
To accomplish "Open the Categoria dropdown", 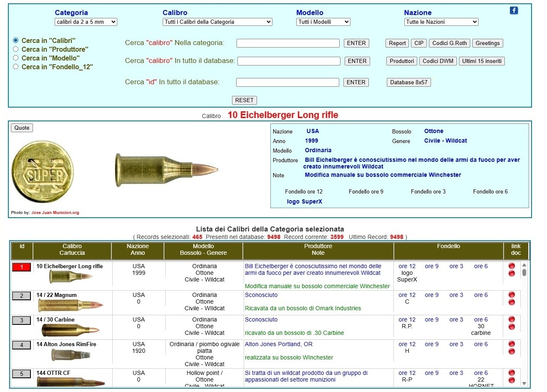I will tap(86, 22).
